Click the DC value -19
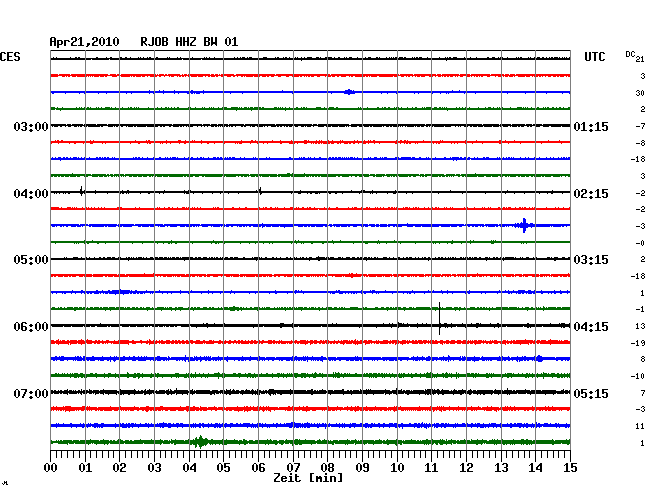Viewport: 650px width, 494px height. tap(638, 343)
